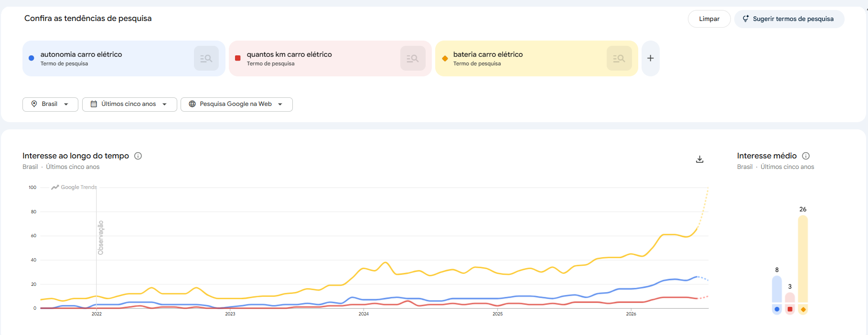
Task: Click the sparkle icon in Sugerir termos de pesquisa
Action: pos(746,19)
